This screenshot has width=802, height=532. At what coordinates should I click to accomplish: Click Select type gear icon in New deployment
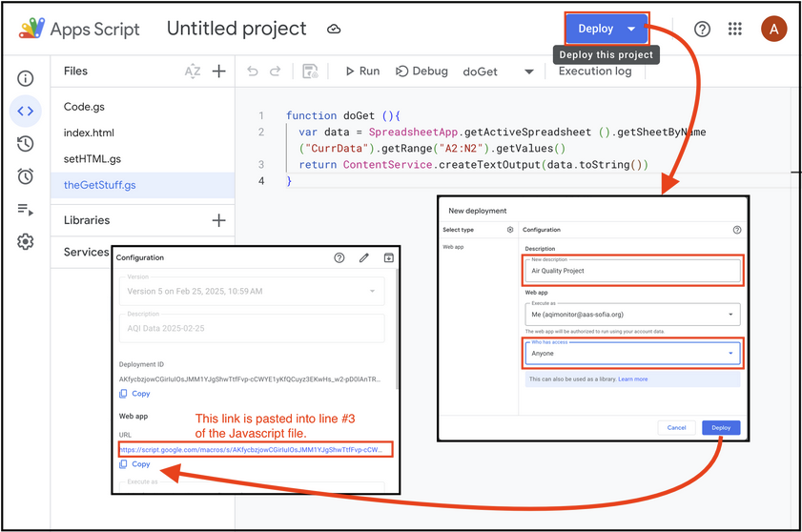point(510,230)
